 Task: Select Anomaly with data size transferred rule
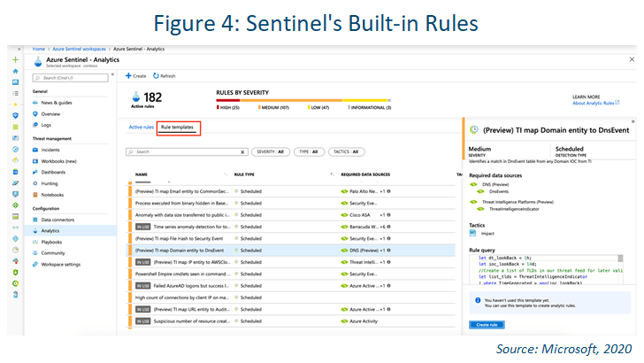[291, 215]
